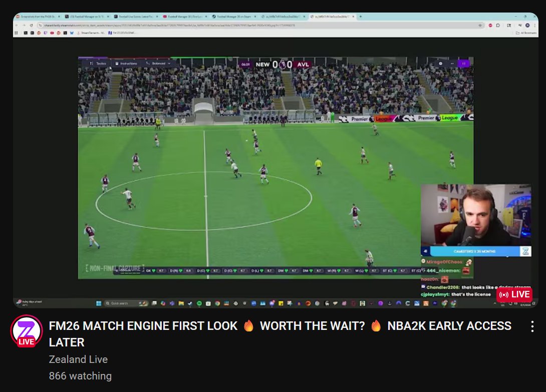This screenshot has height=392, width=546.
Task: Click the Chandler2208 chat username
Action: 443,287
